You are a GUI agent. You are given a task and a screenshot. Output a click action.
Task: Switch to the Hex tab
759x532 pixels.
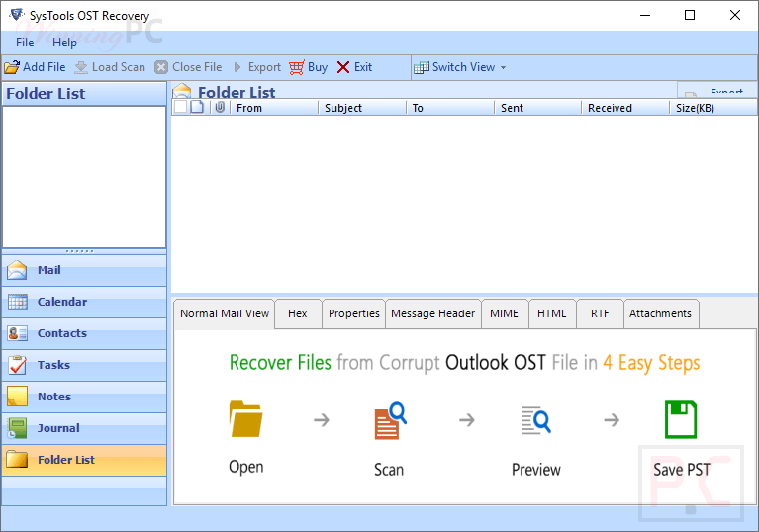tap(297, 313)
